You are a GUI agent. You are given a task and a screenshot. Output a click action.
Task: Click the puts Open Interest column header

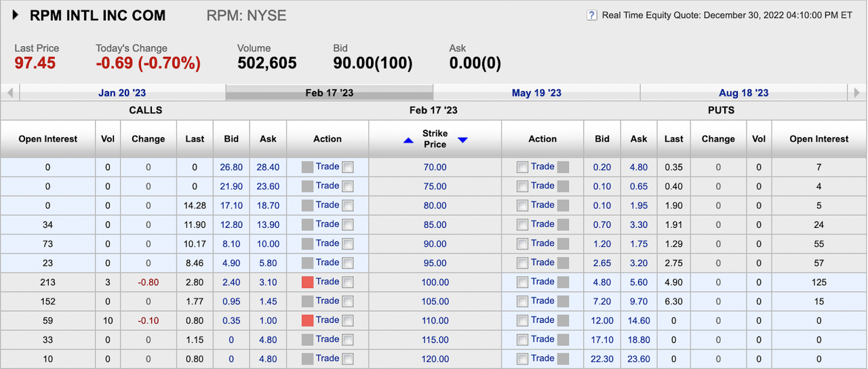[819, 139]
